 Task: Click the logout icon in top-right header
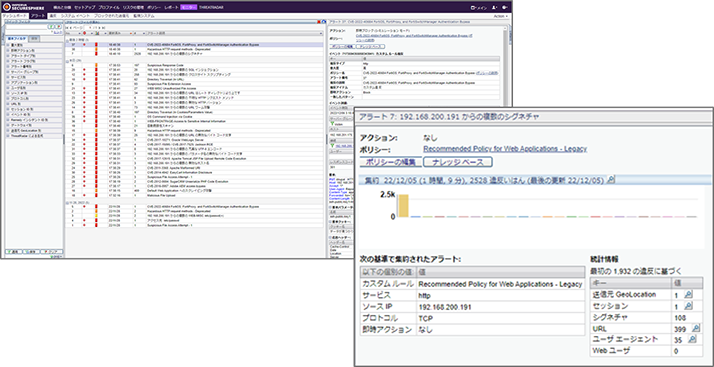point(505,8)
